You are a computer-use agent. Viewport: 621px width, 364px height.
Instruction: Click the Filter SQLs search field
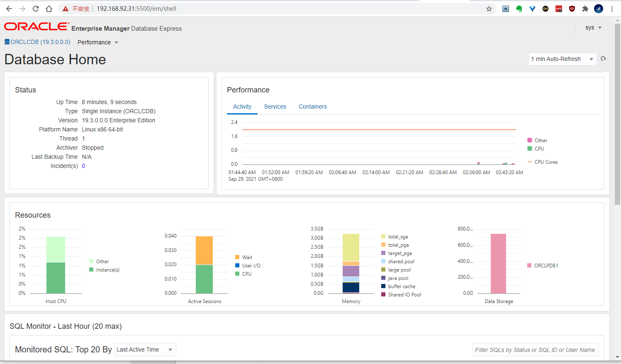[536, 349]
